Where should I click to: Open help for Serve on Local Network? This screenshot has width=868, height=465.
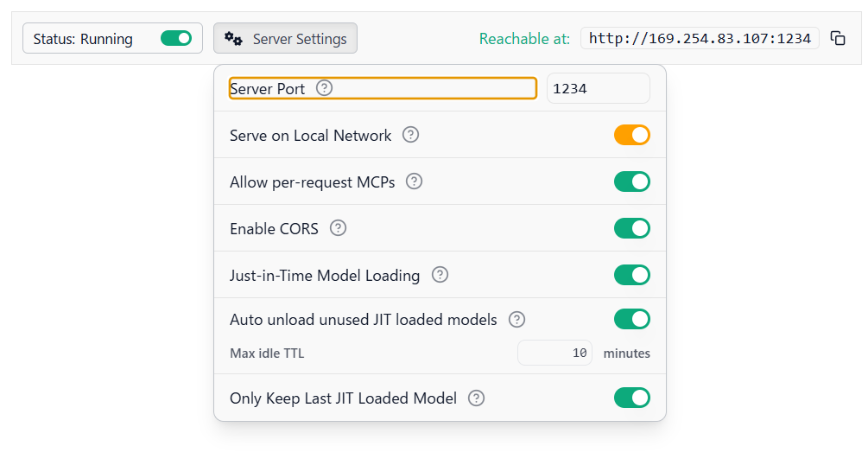(x=411, y=135)
